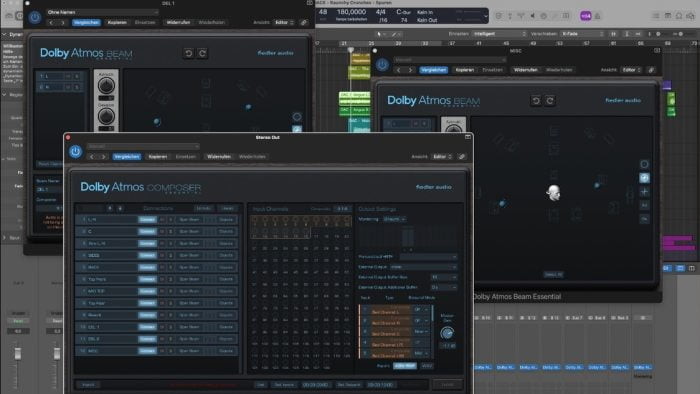Click Vergleichen in the Stereo Out window

click(127, 157)
